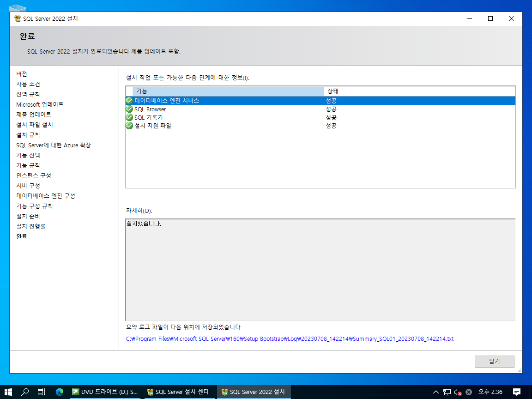Open the Summary_SQL01 log file link
The height and width of the screenshot is (399, 532).
click(x=290, y=339)
